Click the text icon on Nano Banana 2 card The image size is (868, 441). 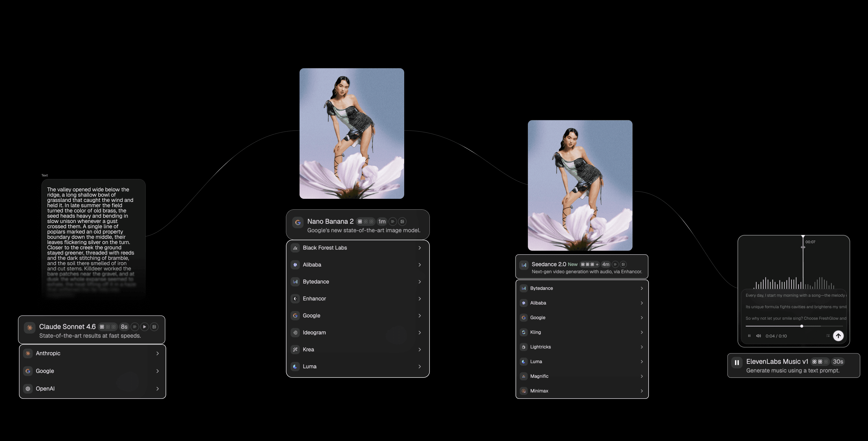pos(392,222)
